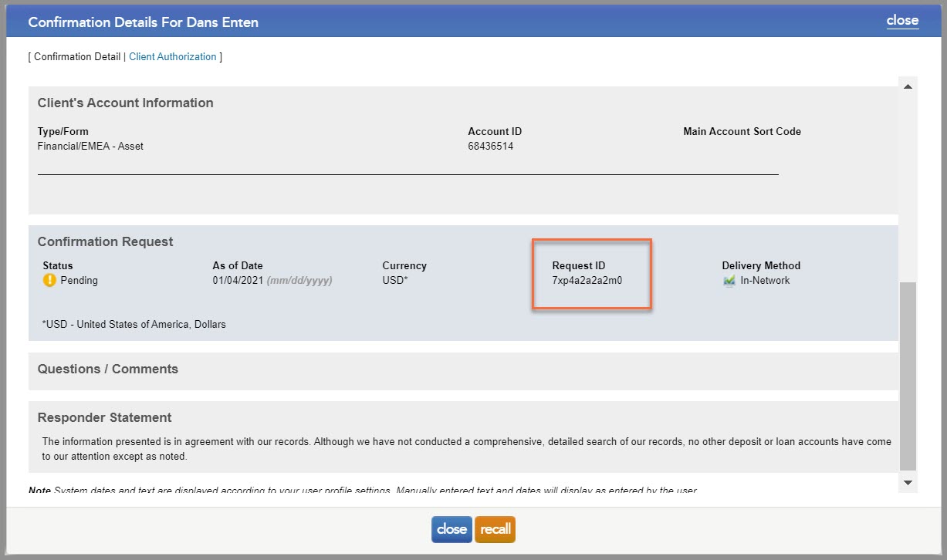947x560 pixels.
Task: Click the vertical scrollbar thumb
Action: [x=908, y=376]
